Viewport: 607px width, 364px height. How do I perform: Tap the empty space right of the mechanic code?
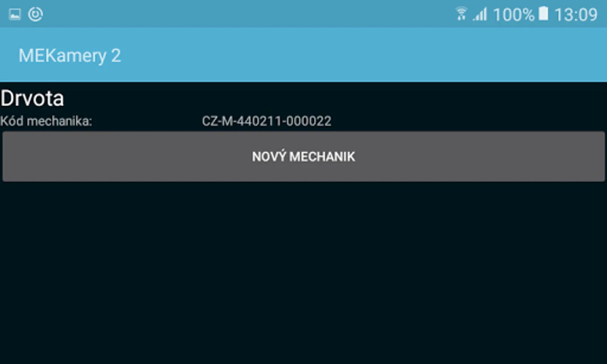pyautogui.click(x=469, y=121)
